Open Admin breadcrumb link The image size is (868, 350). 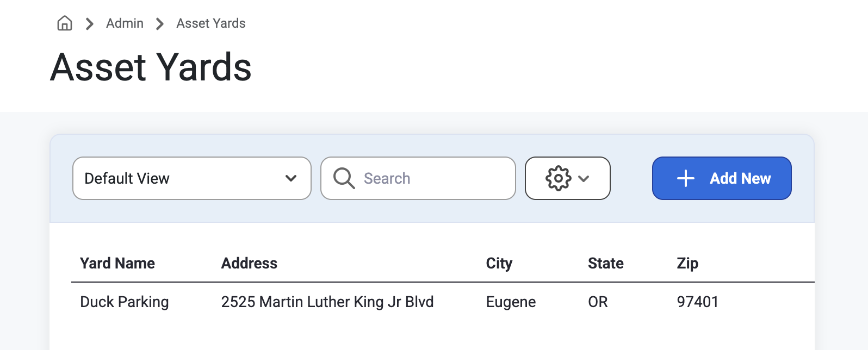pyautogui.click(x=125, y=23)
